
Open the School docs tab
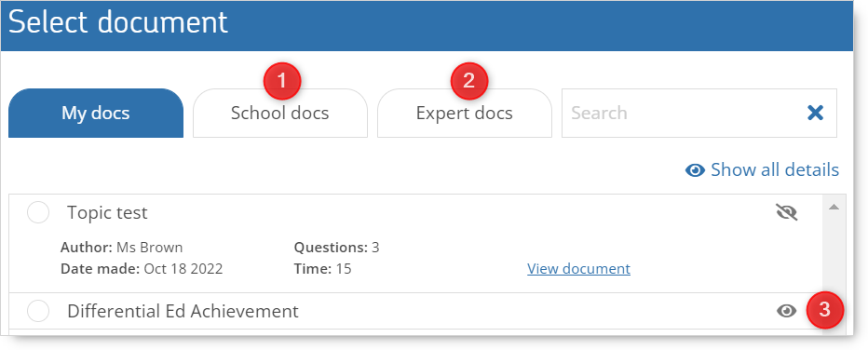coord(280,113)
